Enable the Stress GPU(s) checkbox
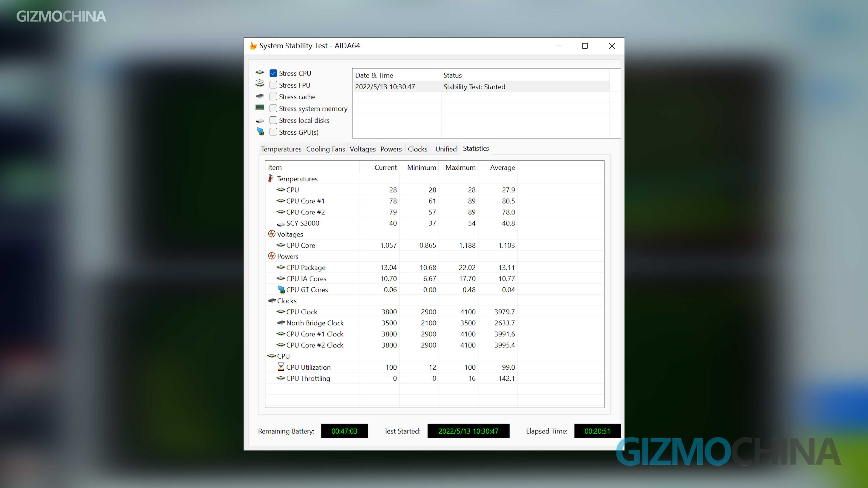 273,132
